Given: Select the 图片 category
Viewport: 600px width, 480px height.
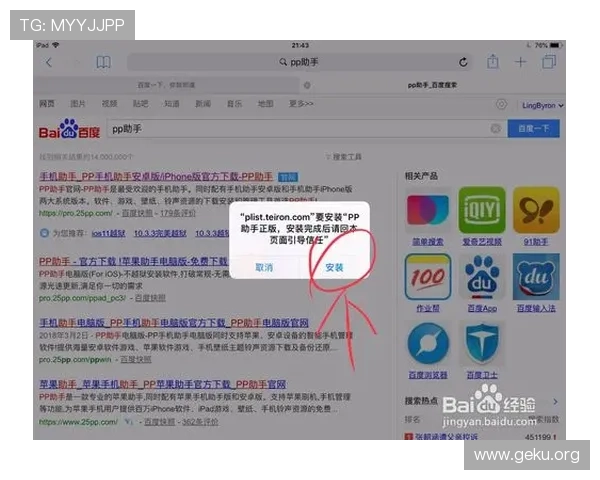Looking at the screenshot, I should click(x=78, y=103).
